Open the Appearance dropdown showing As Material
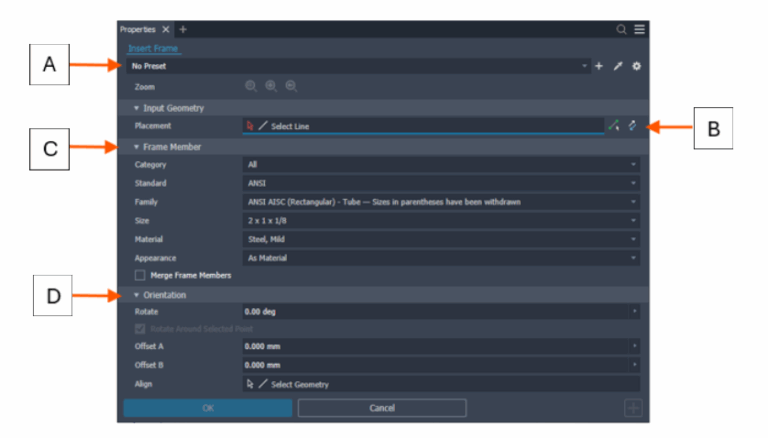Image resolution: width=768 pixels, height=438 pixels. click(x=441, y=258)
